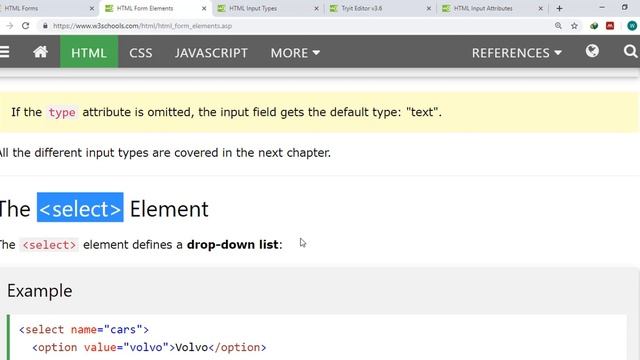The image size is (640, 360).
Task: Close the HTML Input Types tab
Action: tap(316, 8)
